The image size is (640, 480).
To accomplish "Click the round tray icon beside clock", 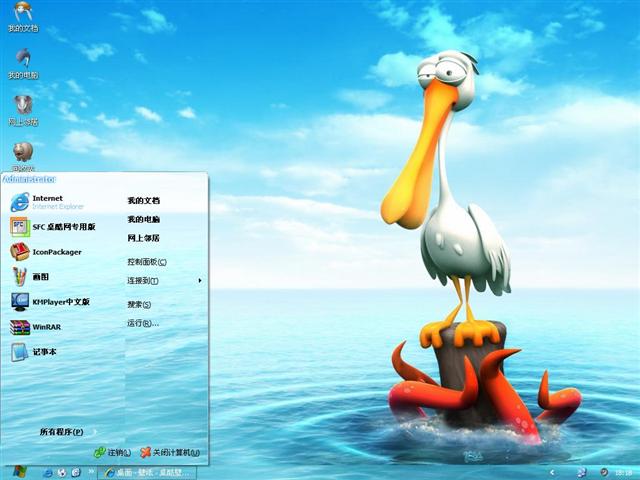I will coord(604,473).
